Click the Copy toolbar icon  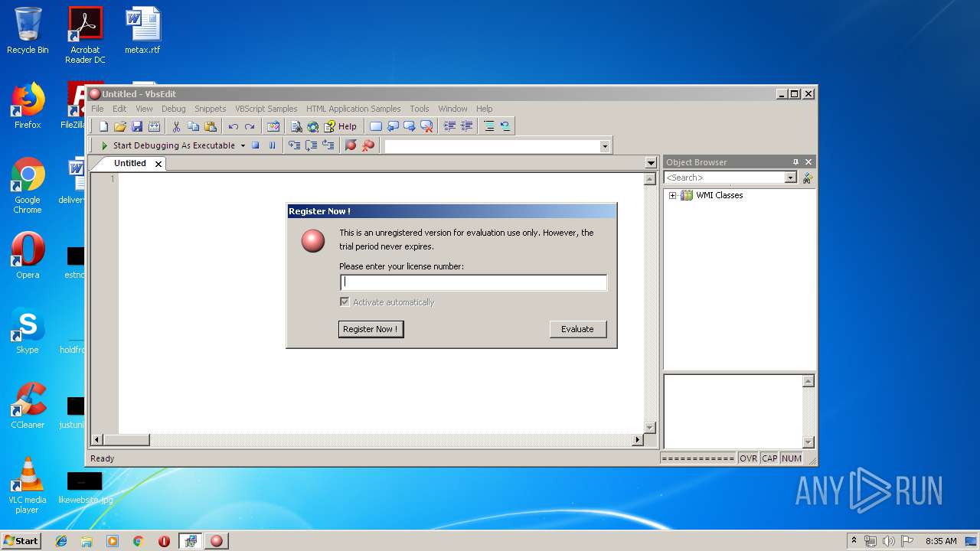click(x=193, y=126)
